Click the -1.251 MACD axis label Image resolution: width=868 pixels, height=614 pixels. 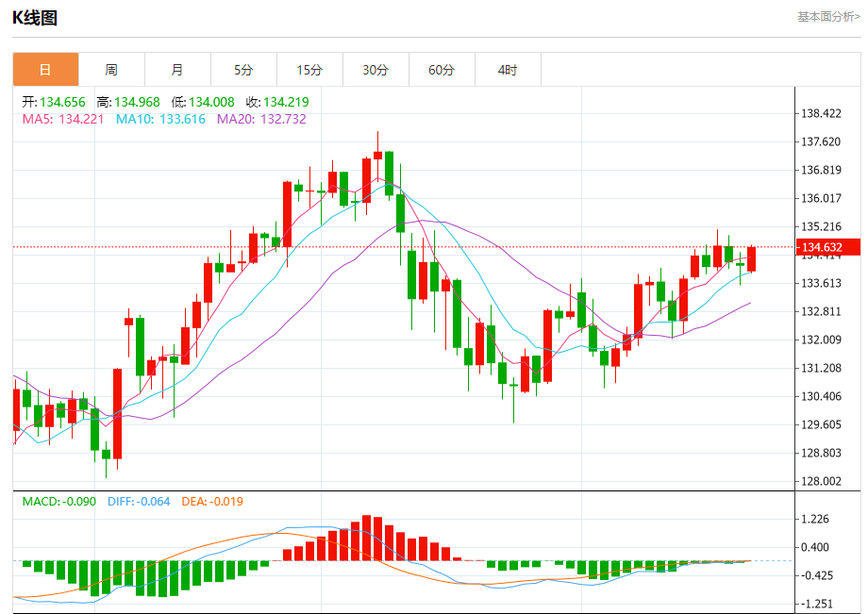tap(817, 604)
